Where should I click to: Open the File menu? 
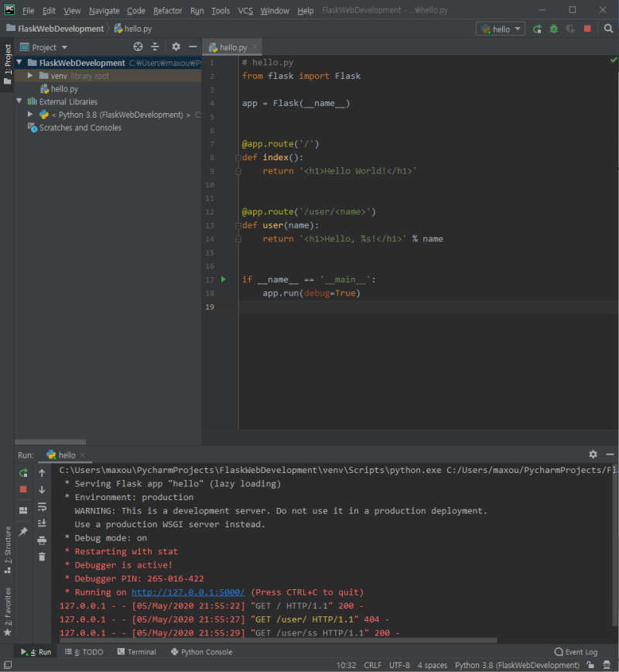(29, 11)
